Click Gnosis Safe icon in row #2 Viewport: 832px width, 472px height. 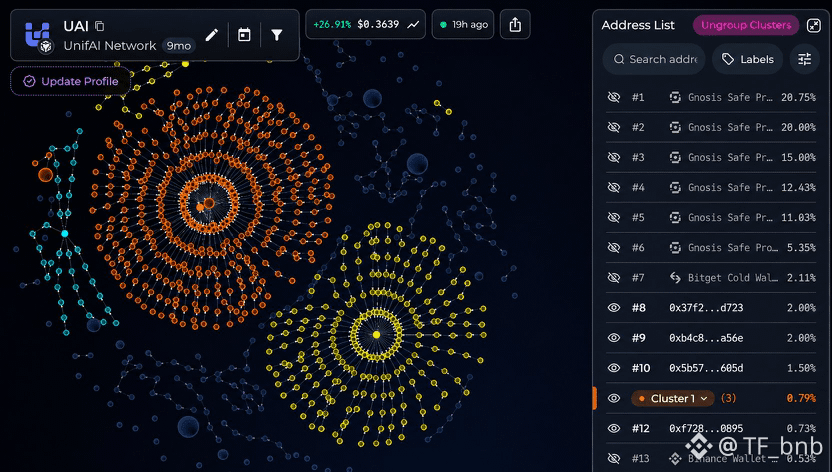pyautogui.click(x=675, y=127)
